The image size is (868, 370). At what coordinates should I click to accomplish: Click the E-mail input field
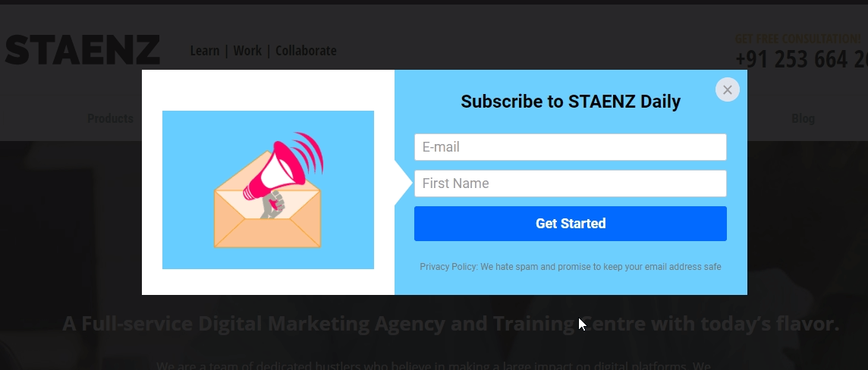[570, 147]
